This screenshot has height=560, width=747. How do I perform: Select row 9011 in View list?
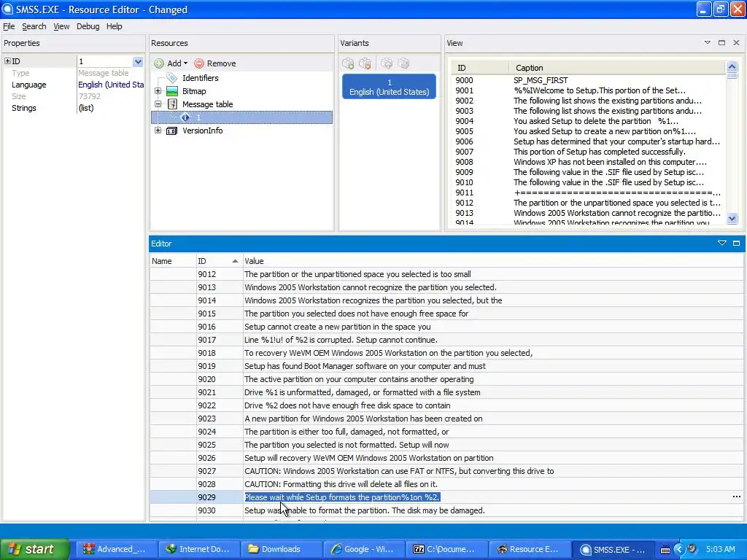588,192
